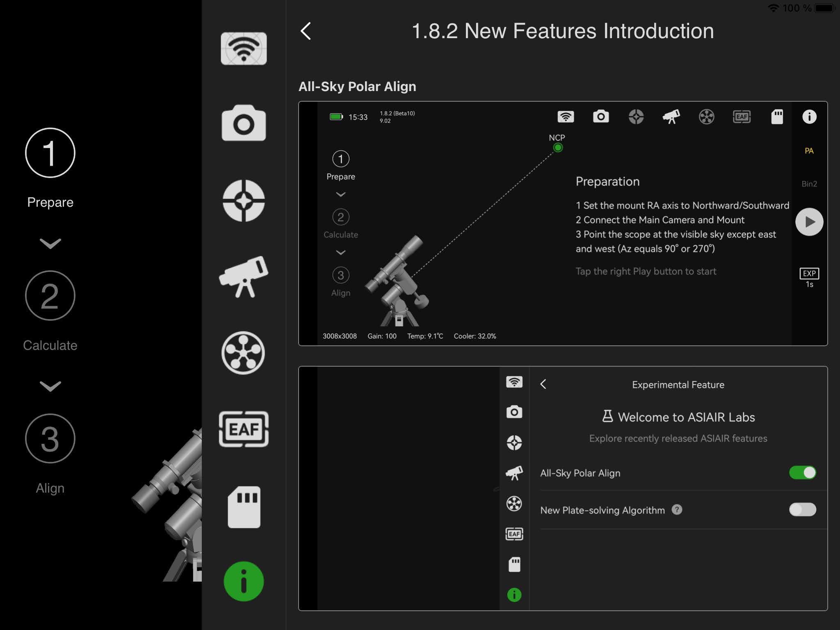Screen dimensions: 840x630
Task: Click help icon beside New Plate-solving Algorithm
Action: pyautogui.click(x=677, y=509)
